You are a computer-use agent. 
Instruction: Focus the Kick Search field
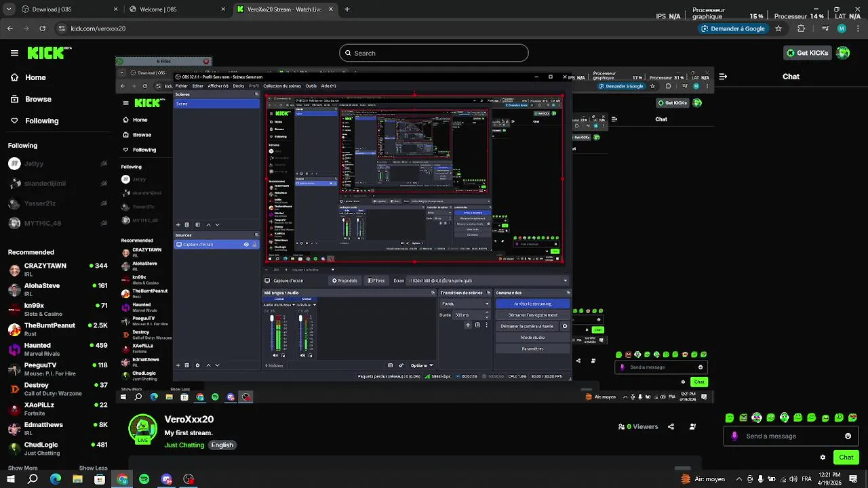pyautogui.click(x=434, y=53)
